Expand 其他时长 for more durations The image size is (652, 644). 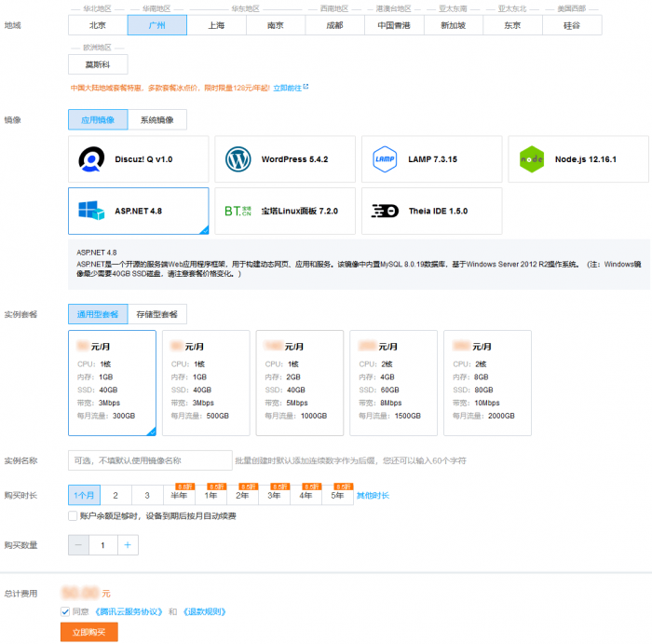tap(373, 496)
